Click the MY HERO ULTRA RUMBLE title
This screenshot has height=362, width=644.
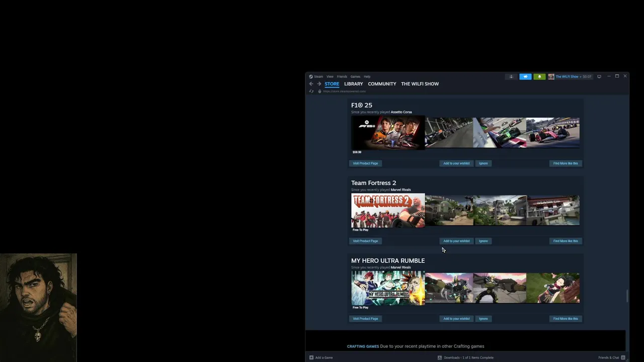click(388, 260)
